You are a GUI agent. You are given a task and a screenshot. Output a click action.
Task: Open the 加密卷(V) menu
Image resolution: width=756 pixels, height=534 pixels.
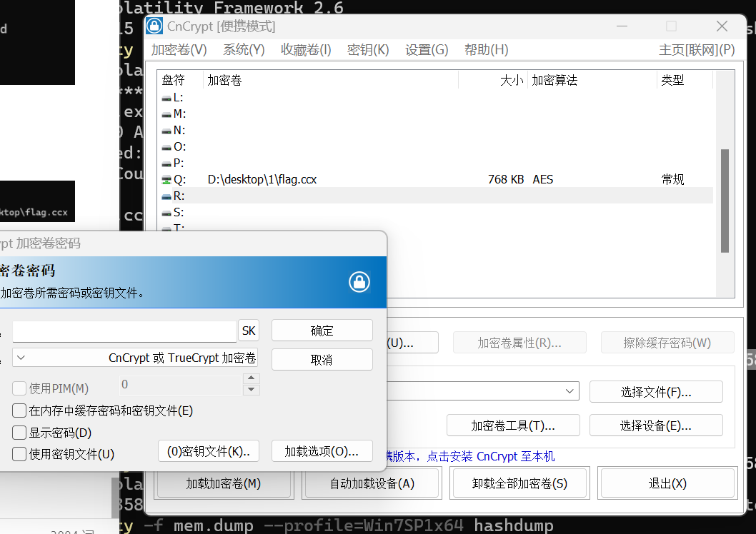(179, 49)
